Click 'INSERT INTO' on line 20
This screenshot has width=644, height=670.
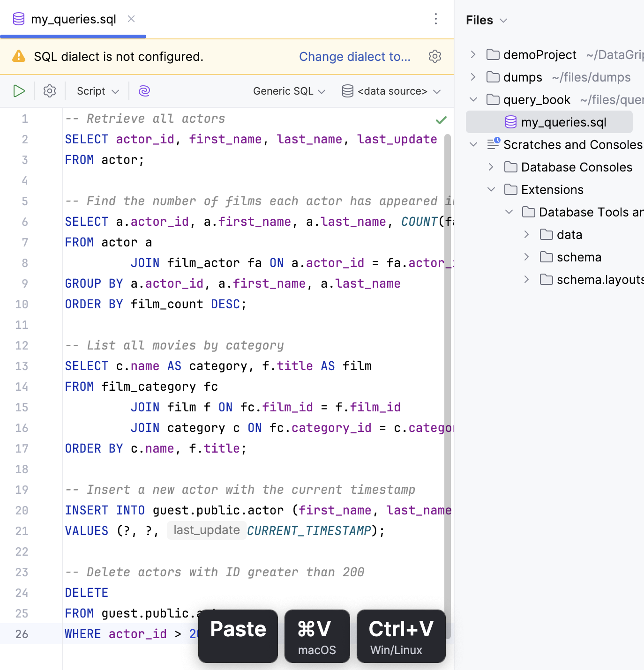click(x=105, y=510)
